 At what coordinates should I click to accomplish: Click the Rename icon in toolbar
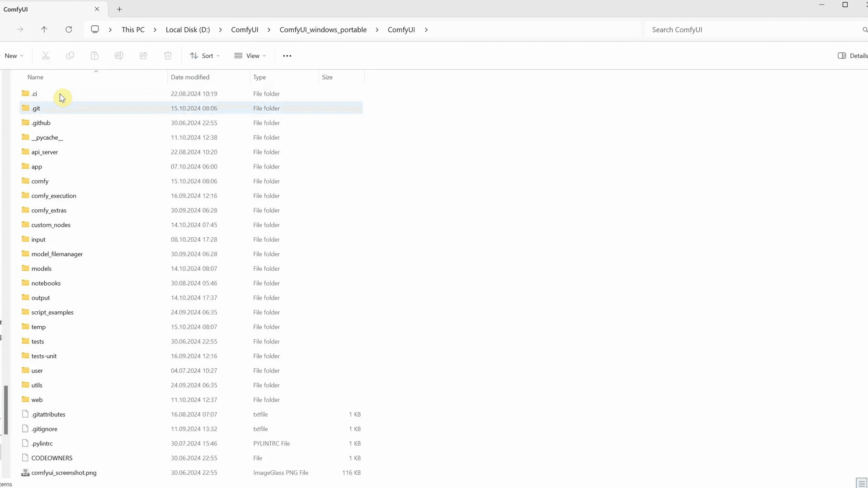(119, 56)
